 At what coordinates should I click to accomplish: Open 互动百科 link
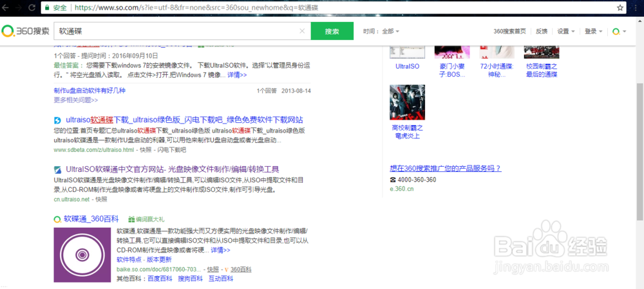tap(221, 279)
